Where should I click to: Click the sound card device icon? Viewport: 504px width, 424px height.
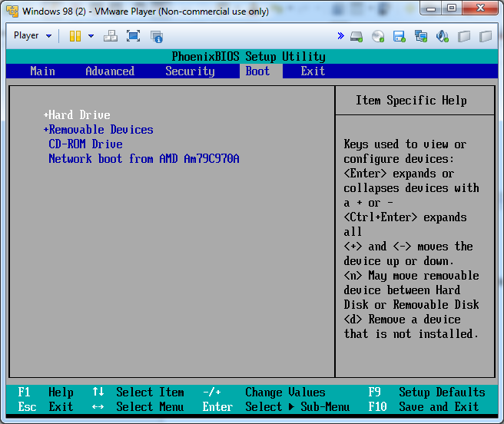[442, 36]
